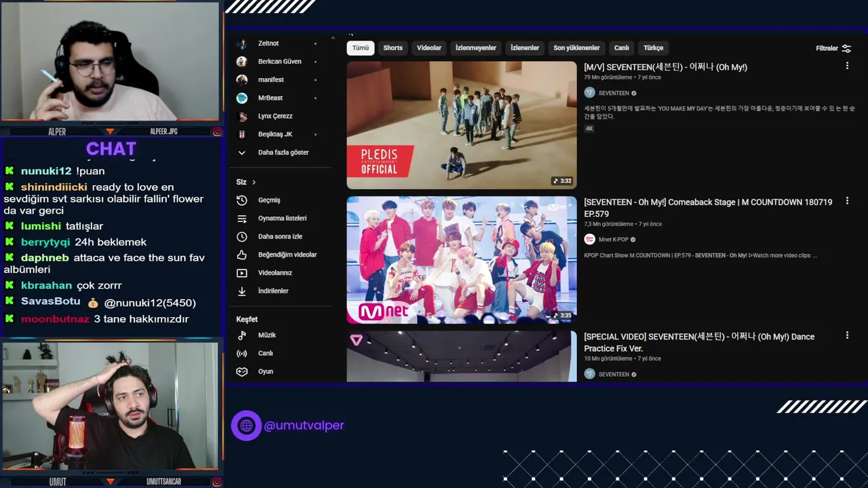Click the globe icon beside @umutvalper

point(246,426)
